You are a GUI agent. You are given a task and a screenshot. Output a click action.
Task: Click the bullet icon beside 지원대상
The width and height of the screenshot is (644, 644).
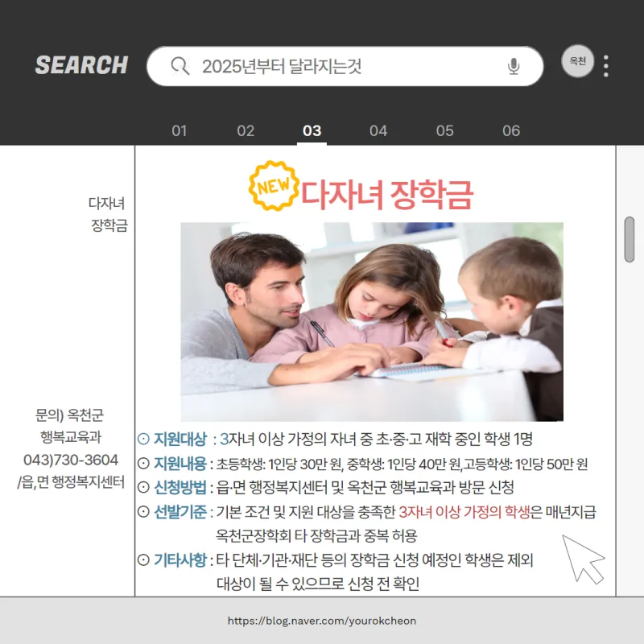tap(143, 439)
